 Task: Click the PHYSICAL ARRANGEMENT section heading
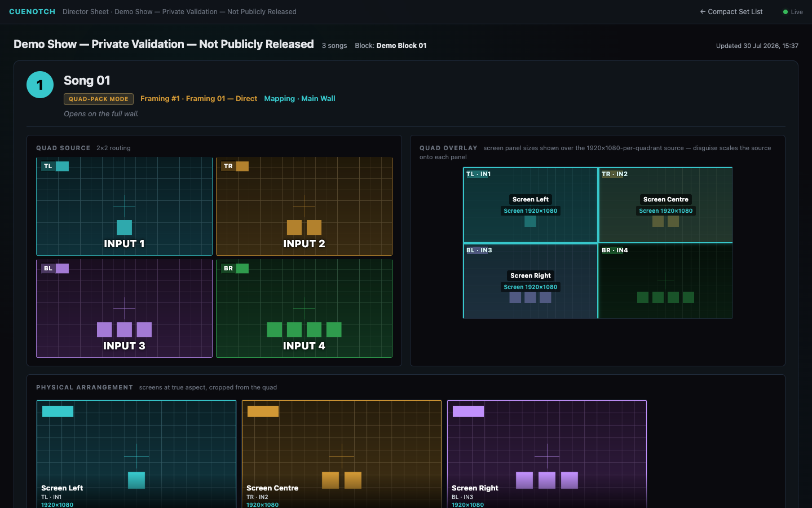click(x=85, y=388)
